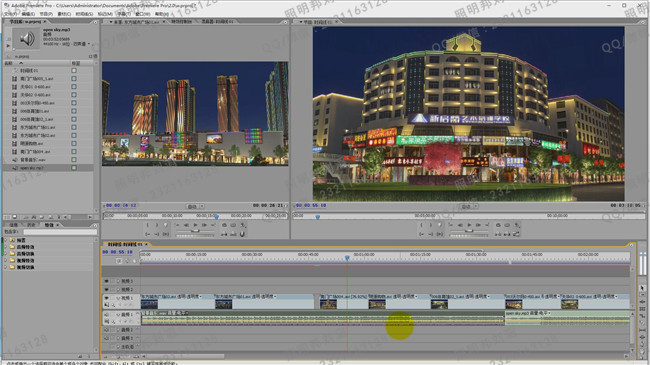Switch to 特效控制台 effect controls tab

182,22
